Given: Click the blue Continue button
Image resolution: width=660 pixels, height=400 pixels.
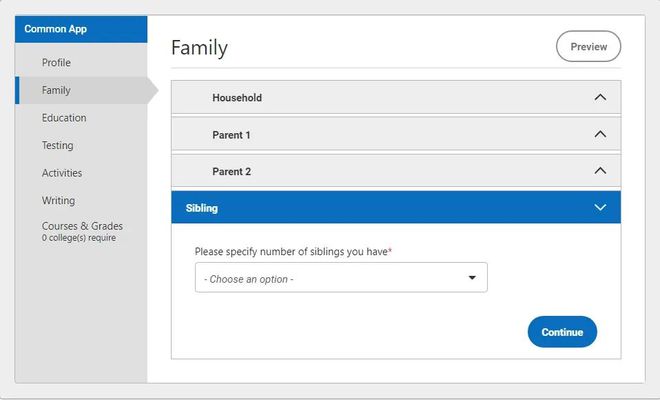Looking at the screenshot, I should 562,332.
